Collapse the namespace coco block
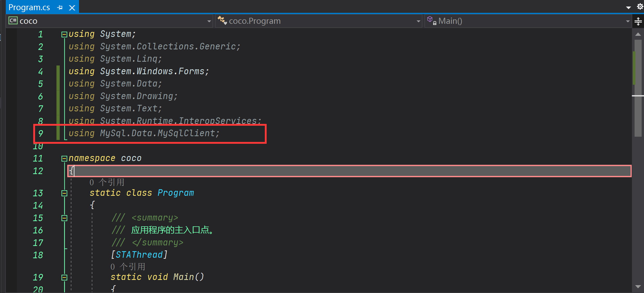Image resolution: width=644 pixels, height=293 pixels. (x=64, y=158)
